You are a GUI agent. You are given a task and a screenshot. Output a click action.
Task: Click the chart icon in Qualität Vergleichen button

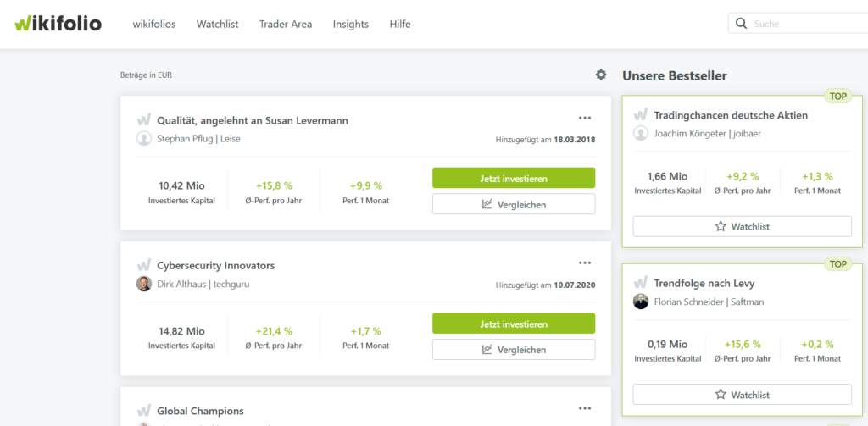487,204
